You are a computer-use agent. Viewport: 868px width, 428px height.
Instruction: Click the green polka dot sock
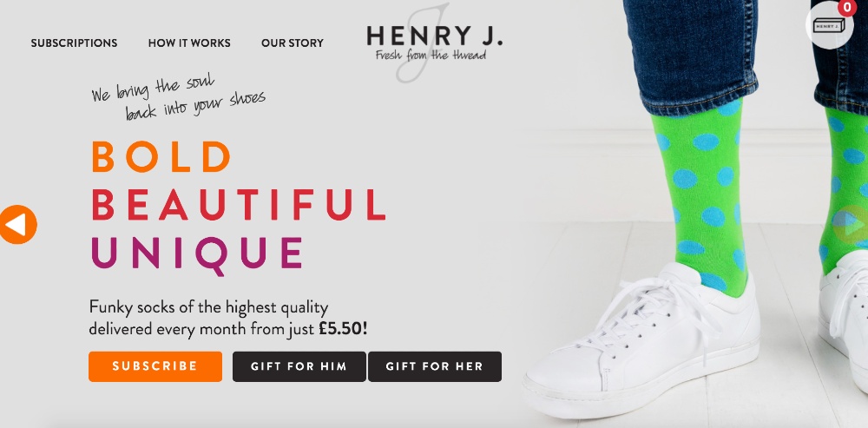(x=702, y=194)
